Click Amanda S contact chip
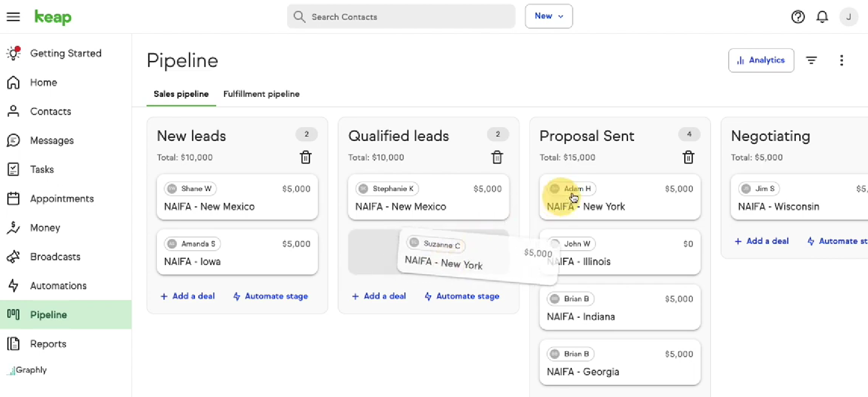The height and width of the screenshot is (397, 868). click(192, 244)
